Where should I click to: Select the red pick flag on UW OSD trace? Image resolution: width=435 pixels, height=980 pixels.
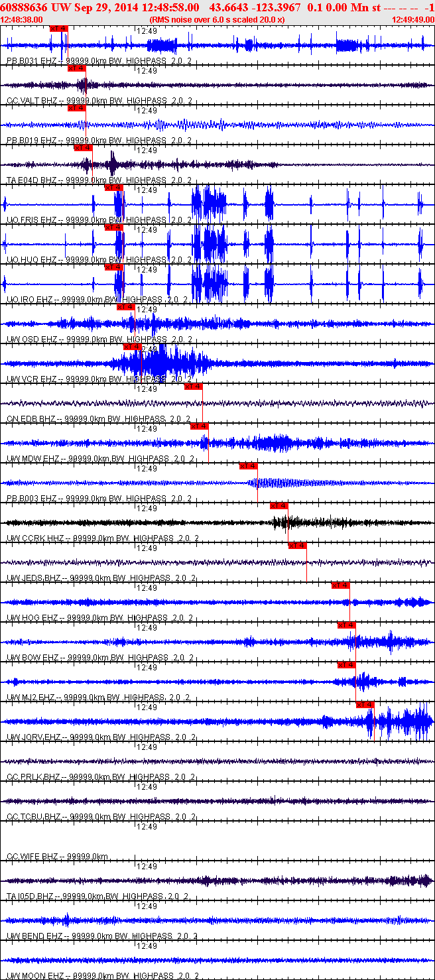[126, 307]
